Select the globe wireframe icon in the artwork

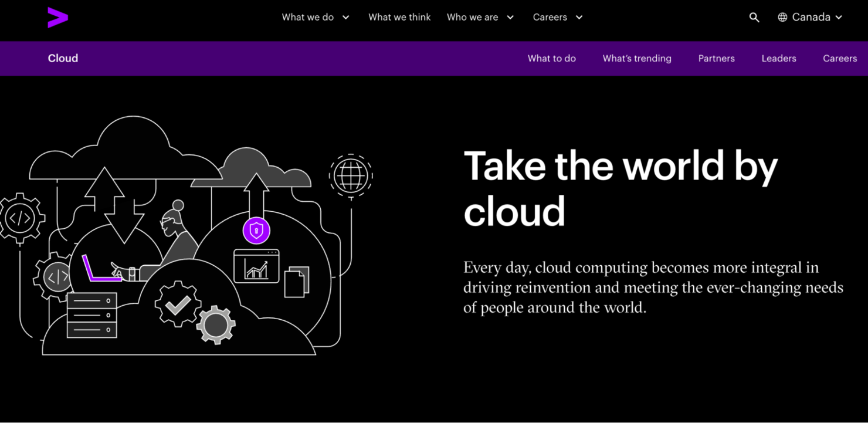tap(351, 176)
